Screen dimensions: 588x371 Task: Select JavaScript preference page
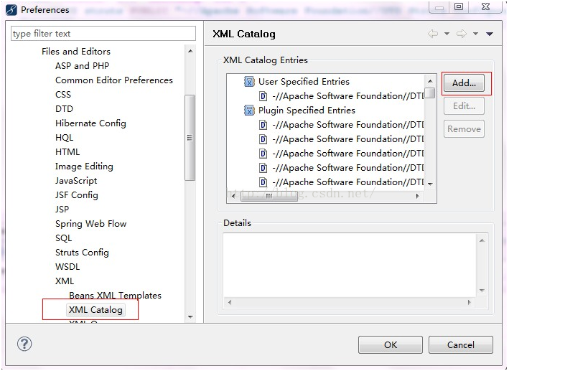pos(76,181)
